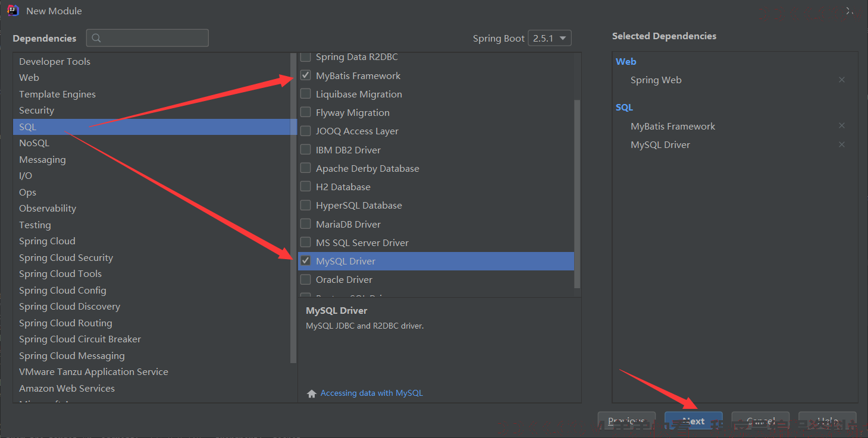Click the search magnifier icon
This screenshot has height=438, width=868.
click(x=96, y=38)
